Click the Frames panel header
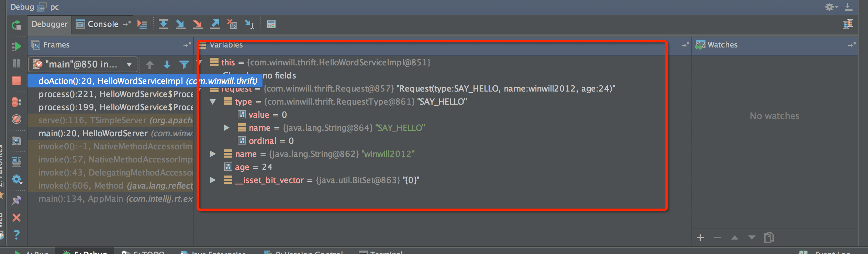 110,45
